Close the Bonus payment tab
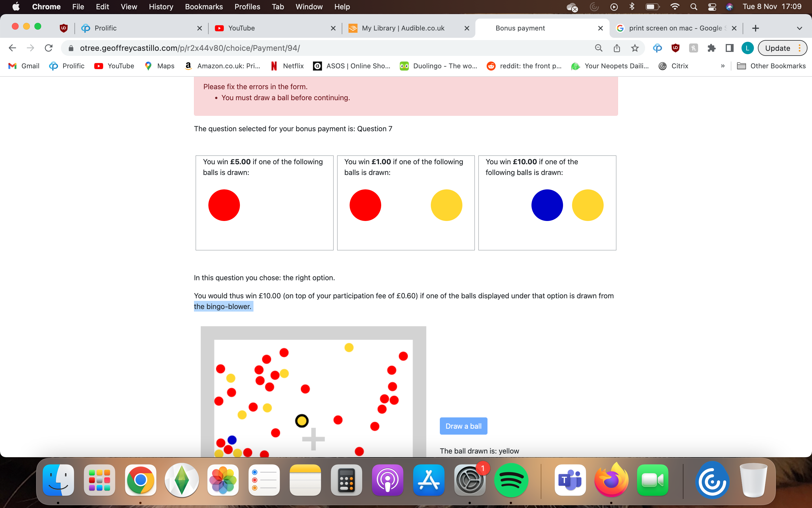Image resolution: width=812 pixels, height=508 pixels. [x=601, y=28]
